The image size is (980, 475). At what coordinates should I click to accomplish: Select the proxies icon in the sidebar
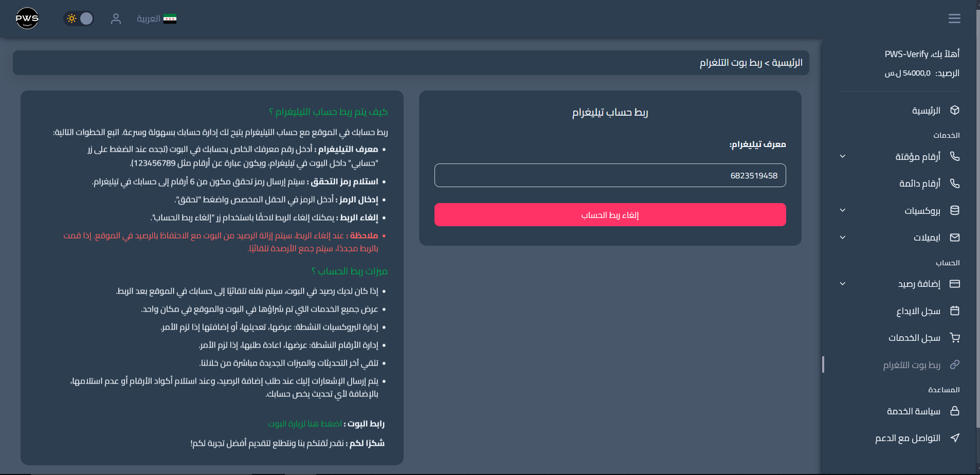click(x=955, y=210)
